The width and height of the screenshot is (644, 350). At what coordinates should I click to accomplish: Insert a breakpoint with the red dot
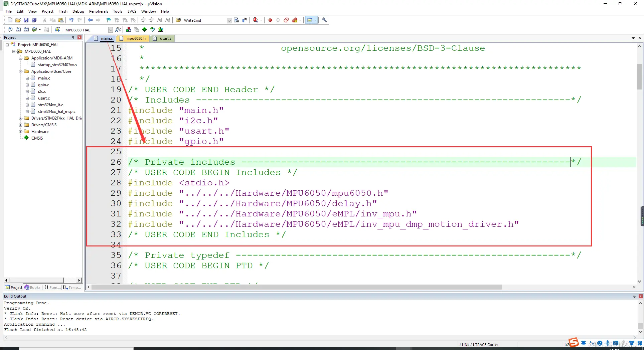270,20
